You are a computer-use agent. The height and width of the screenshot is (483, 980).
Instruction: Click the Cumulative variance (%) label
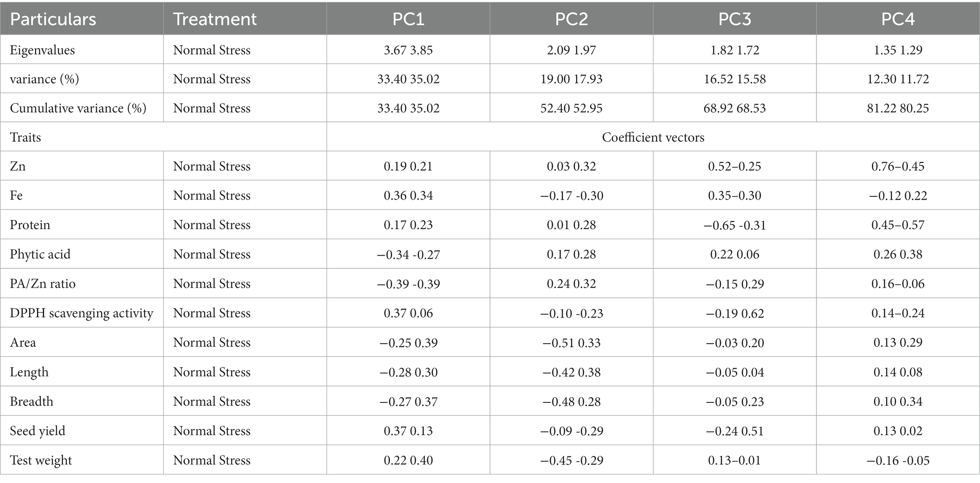click(78, 108)
